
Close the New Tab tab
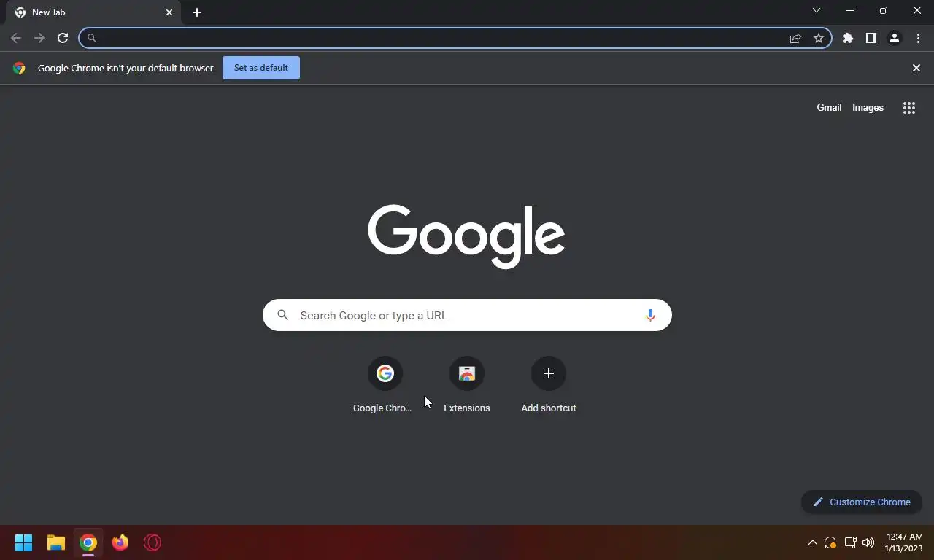(x=169, y=12)
